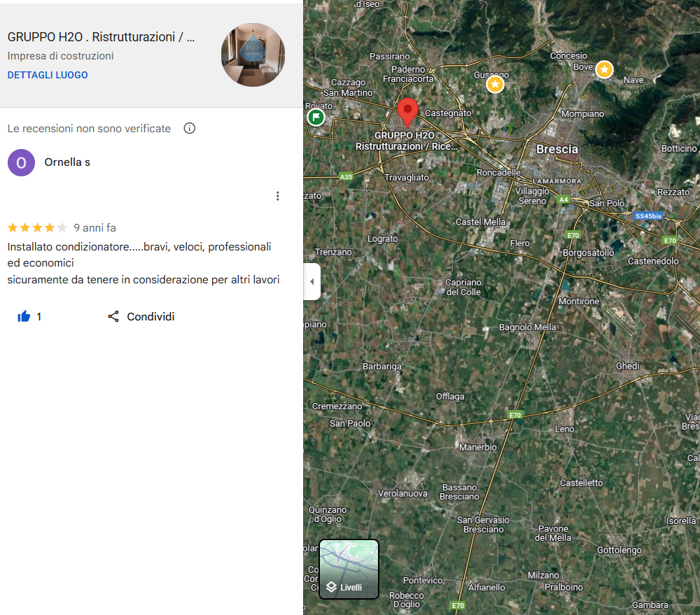700x615 pixels.
Task: Click the Castenedolo town label
Action: tap(653, 261)
